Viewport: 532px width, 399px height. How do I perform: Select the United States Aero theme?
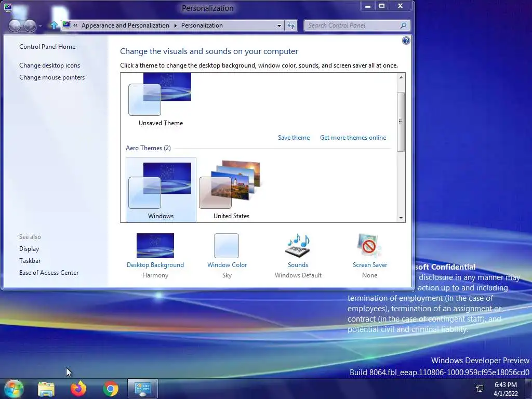click(231, 189)
